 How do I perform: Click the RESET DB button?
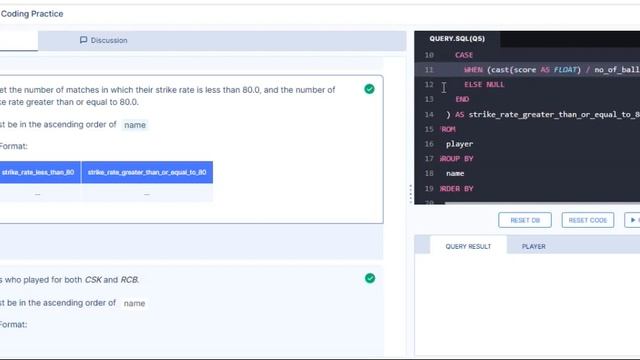[x=525, y=220]
